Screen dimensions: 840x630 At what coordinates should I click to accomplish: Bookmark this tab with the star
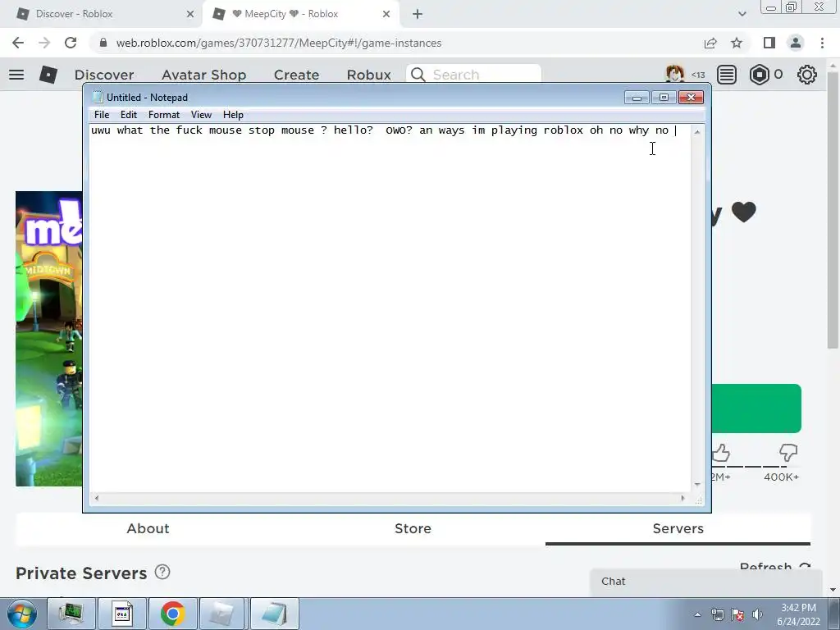click(x=737, y=43)
